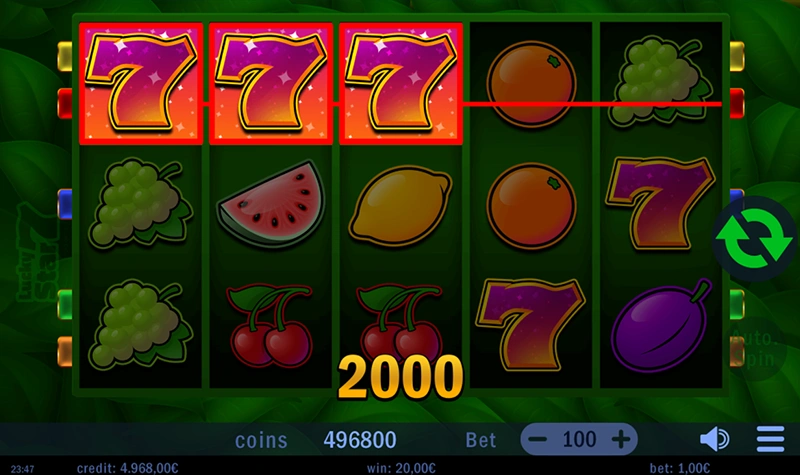Mute sound with the speaker icon
This screenshot has width=800, height=475.
715,439
